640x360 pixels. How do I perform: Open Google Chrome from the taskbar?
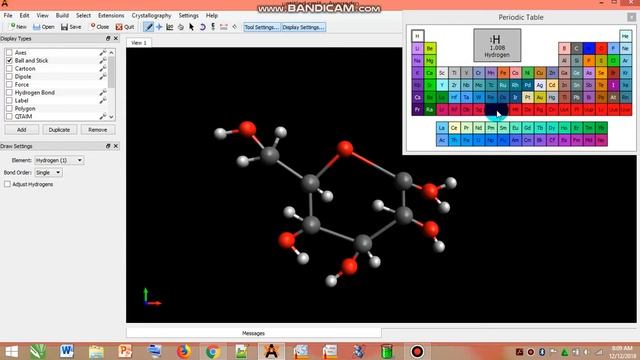(x=212, y=351)
